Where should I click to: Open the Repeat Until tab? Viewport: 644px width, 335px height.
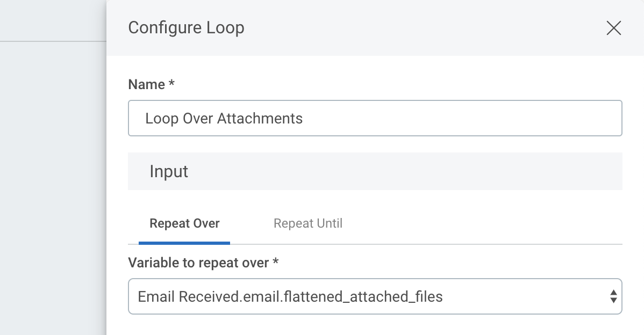[x=307, y=223]
